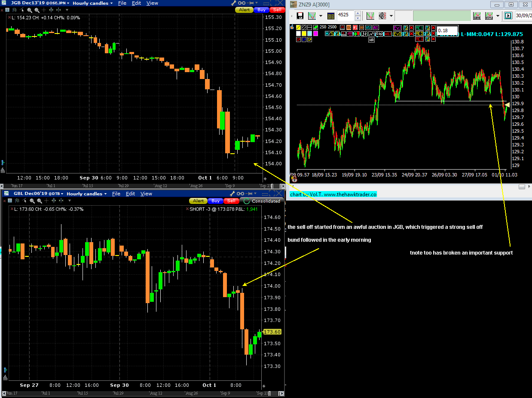Enable crosshair tool in JGB chart toolbar

point(44,10)
